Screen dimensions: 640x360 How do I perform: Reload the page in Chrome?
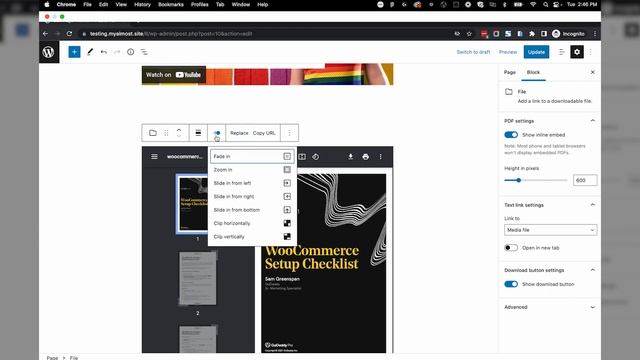click(69, 33)
